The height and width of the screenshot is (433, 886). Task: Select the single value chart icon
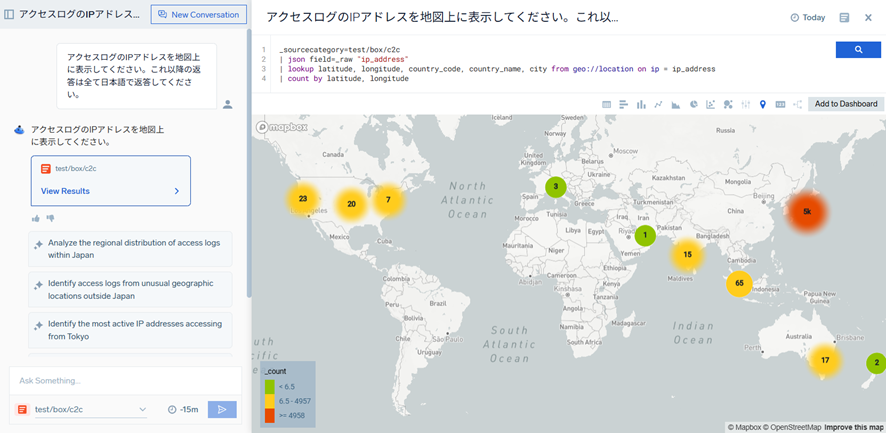pos(780,104)
